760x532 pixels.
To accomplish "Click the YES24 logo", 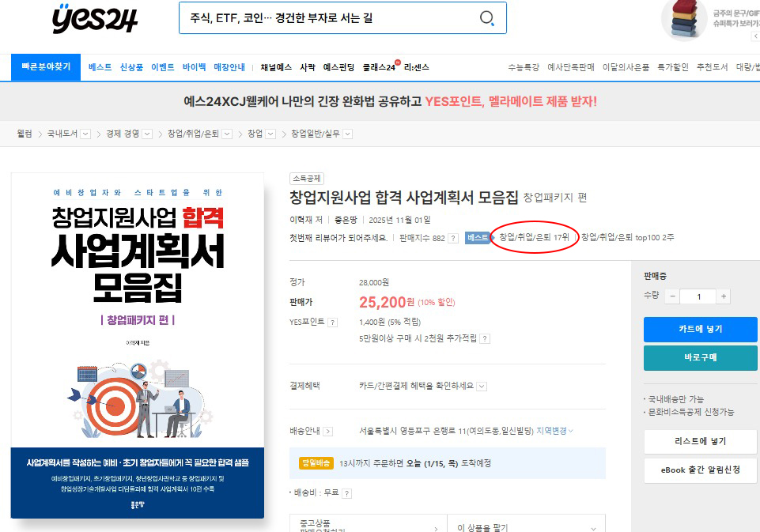I will point(95,18).
